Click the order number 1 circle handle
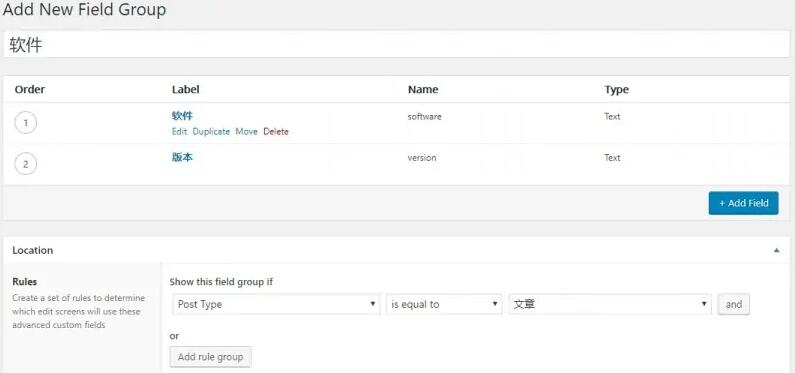The width and height of the screenshot is (795, 373). click(26, 123)
